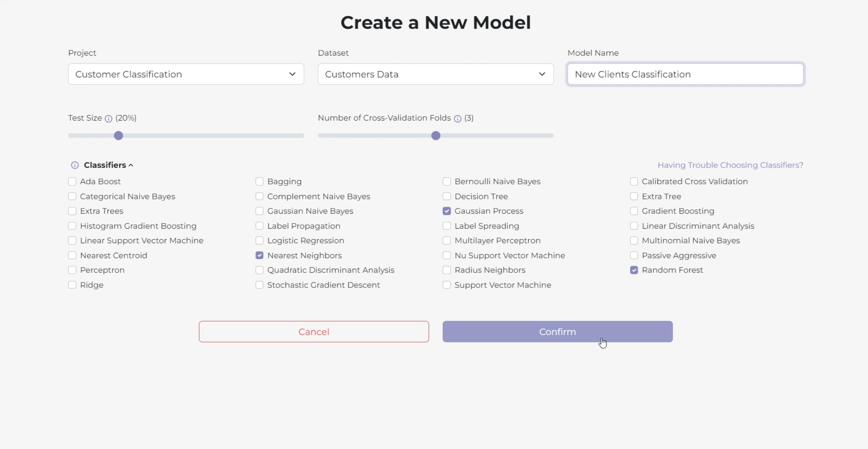Check the Decision Tree classifier
The height and width of the screenshot is (449, 868).
(x=446, y=197)
